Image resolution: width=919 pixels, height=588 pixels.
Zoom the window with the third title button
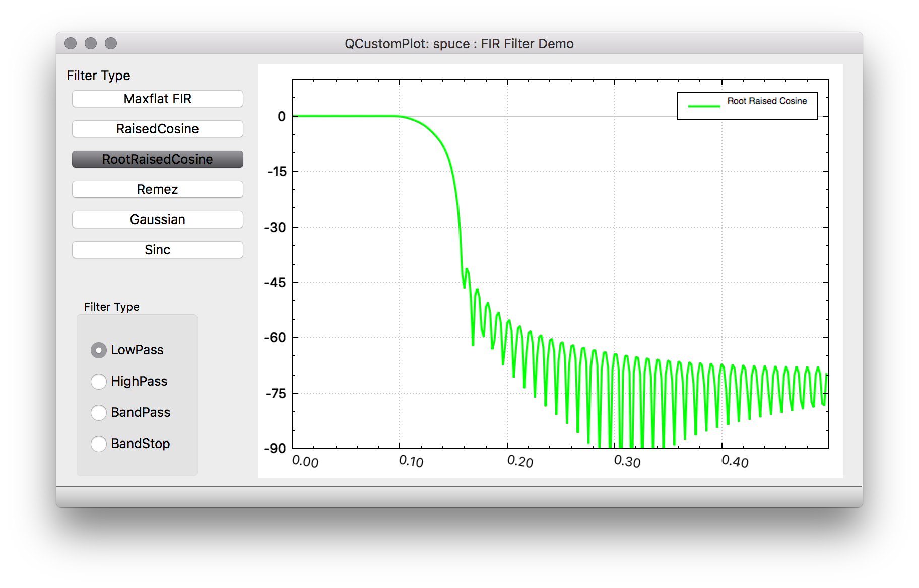111,44
